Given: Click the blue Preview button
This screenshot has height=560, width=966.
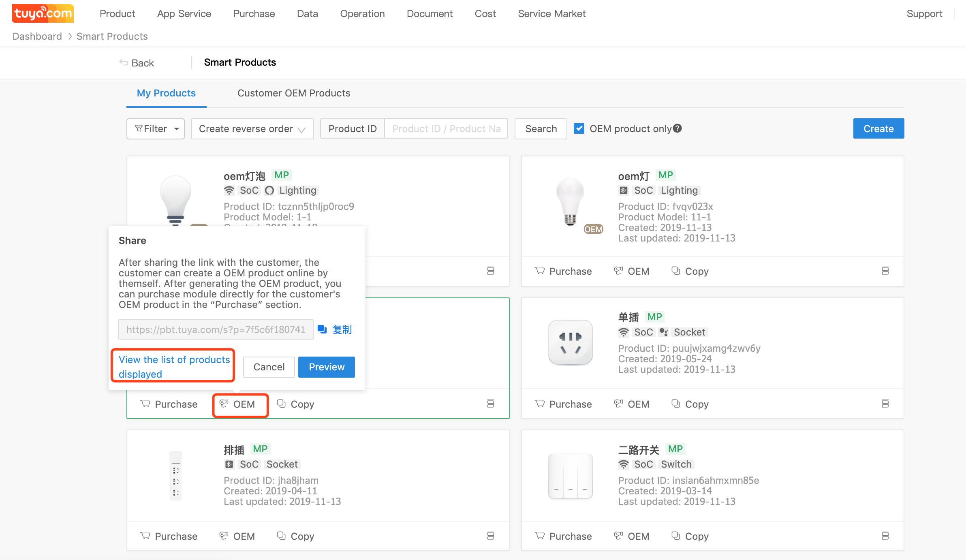Looking at the screenshot, I should pos(326,367).
